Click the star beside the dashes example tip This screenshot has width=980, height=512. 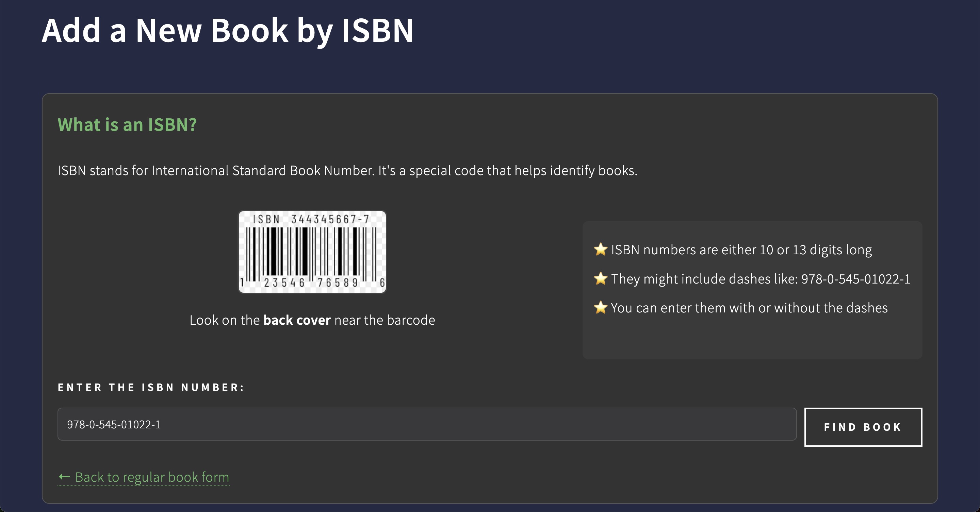[x=600, y=279]
